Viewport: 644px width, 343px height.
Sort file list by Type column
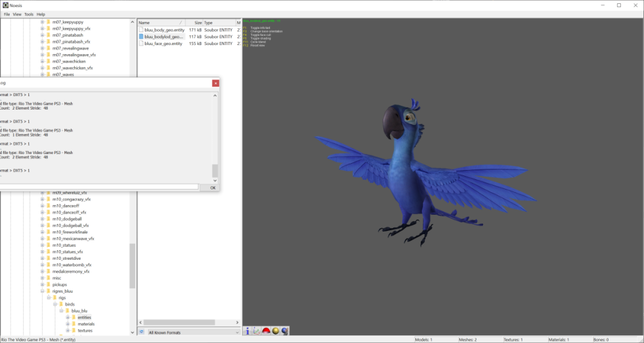click(x=219, y=23)
